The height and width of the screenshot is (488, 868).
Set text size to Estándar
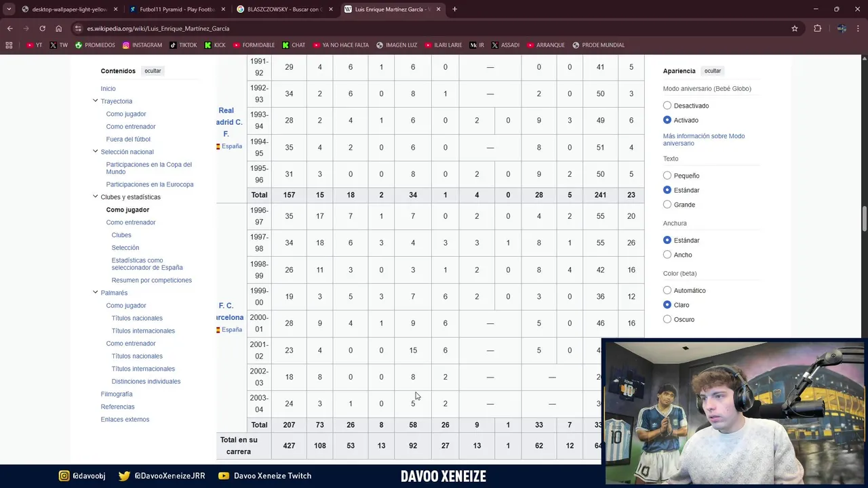click(x=667, y=190)
